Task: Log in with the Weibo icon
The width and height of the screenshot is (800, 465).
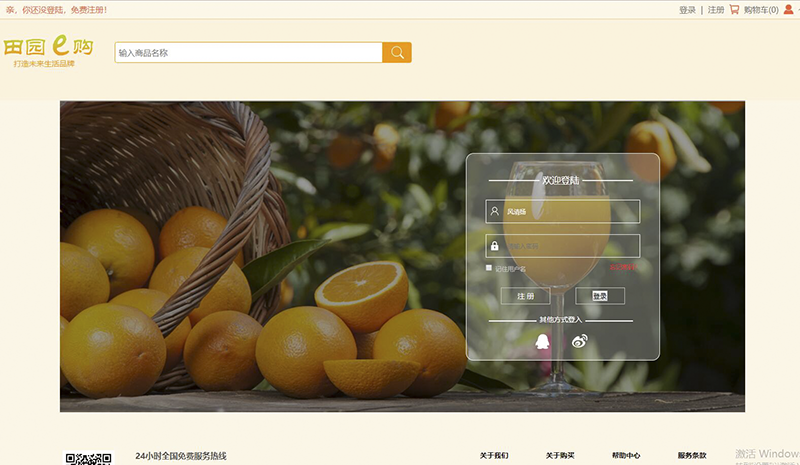Action: click(580, 341)
